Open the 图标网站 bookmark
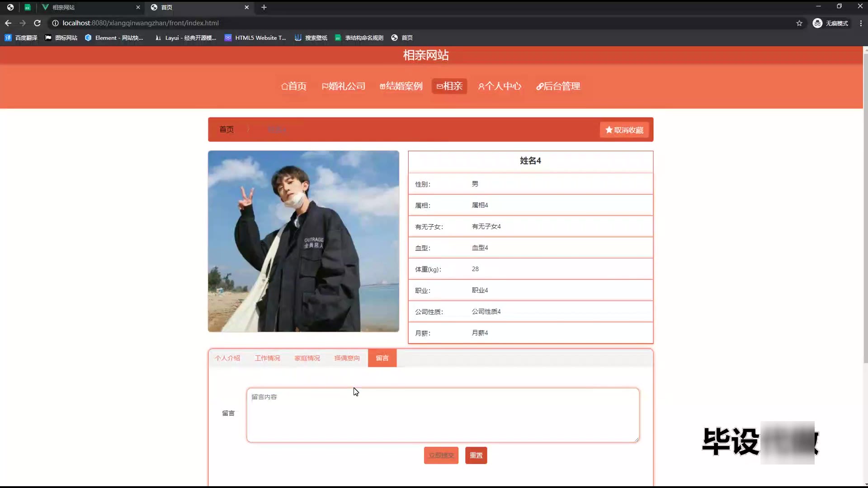This screenshot has width=868, height=488. (x=61, y=38)
